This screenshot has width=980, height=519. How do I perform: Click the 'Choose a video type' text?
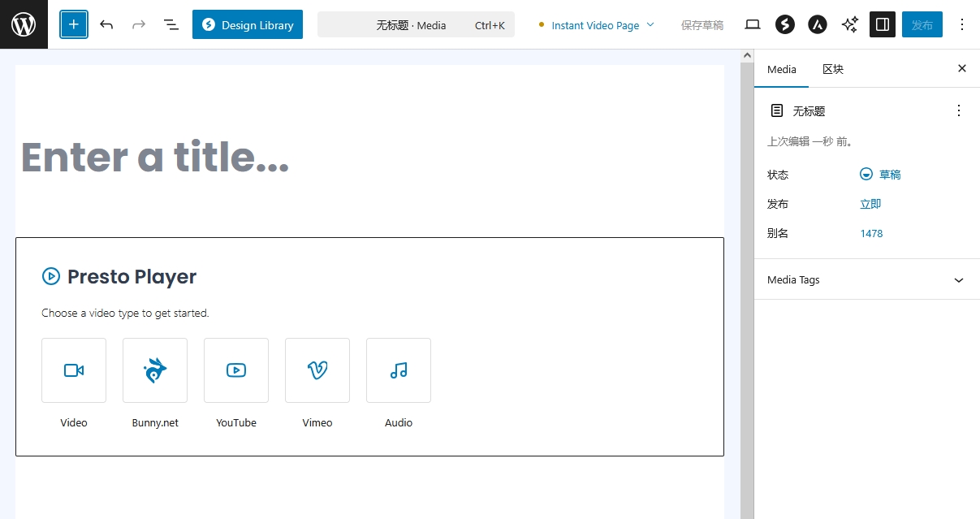click(125, 313)
